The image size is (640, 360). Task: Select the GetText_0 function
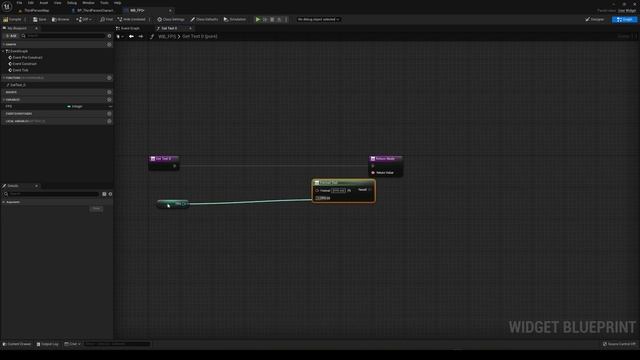(18, 85)
